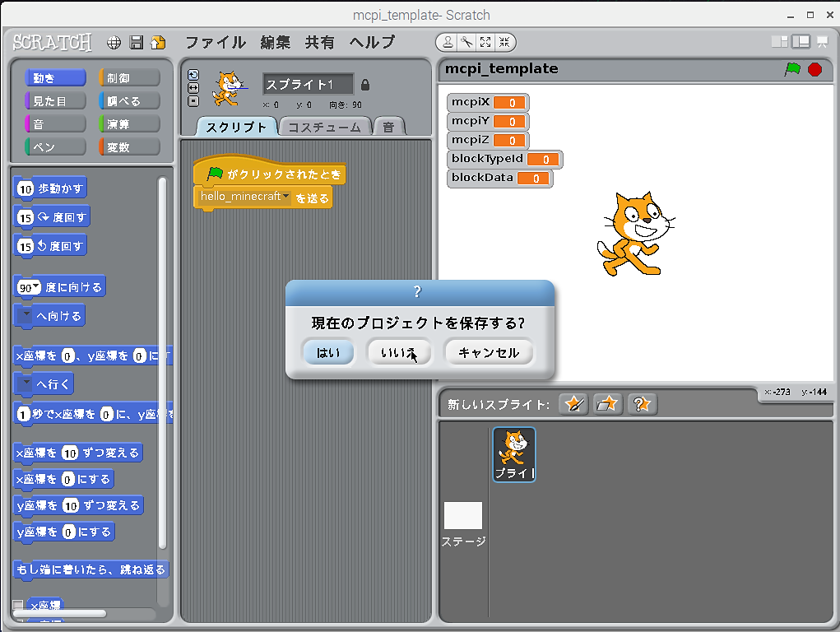Click キャンセル in the save dialog
840x632 pixels.
coord(489,352)
